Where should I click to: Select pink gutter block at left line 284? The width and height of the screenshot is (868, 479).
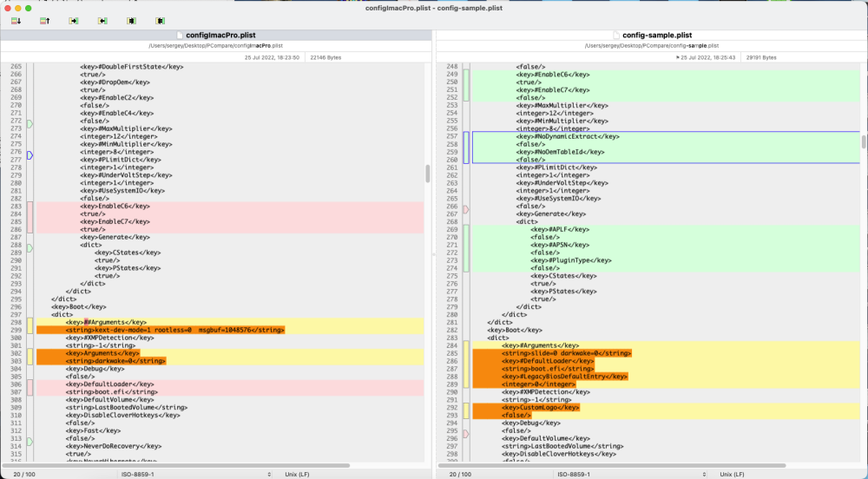pos(30,218)
